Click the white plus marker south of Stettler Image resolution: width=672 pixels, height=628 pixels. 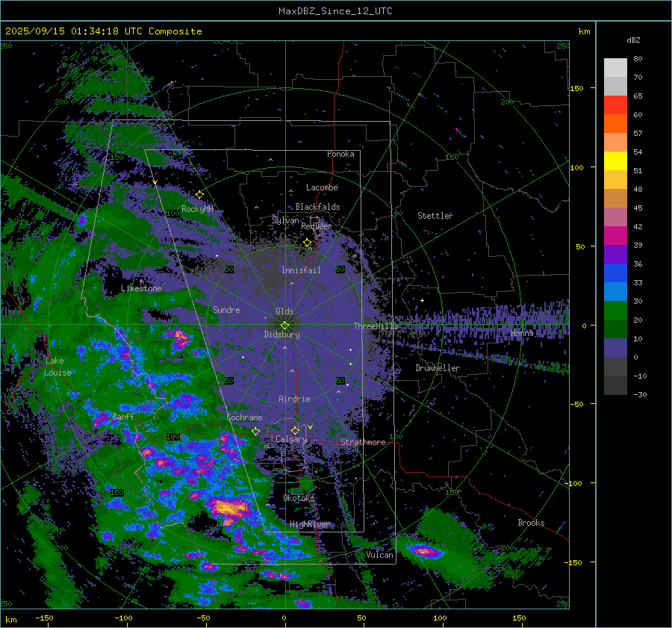coord(422,300)
